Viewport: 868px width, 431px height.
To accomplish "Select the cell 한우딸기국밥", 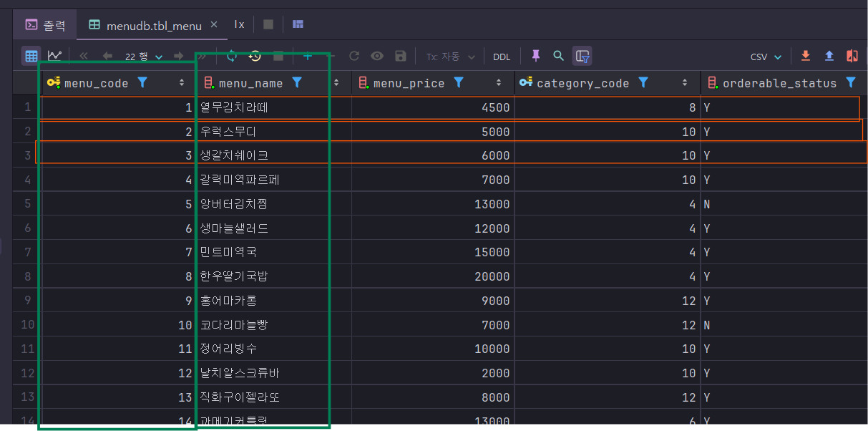I will click(x=274, y=276).
